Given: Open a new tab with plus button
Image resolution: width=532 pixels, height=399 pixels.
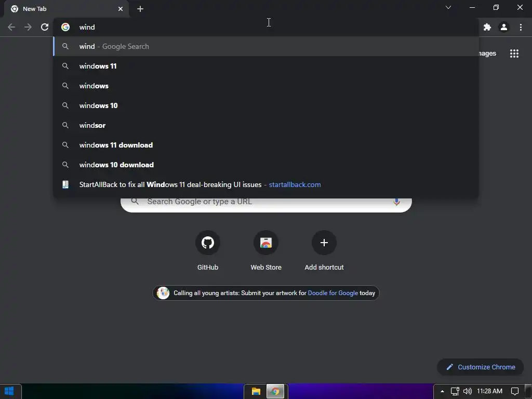Looking at the screenshot, I should [x=140, y=9].
